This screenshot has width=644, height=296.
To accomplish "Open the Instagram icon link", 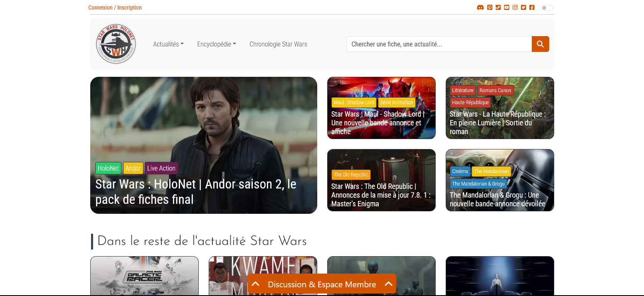I will (x=515, y=7).
